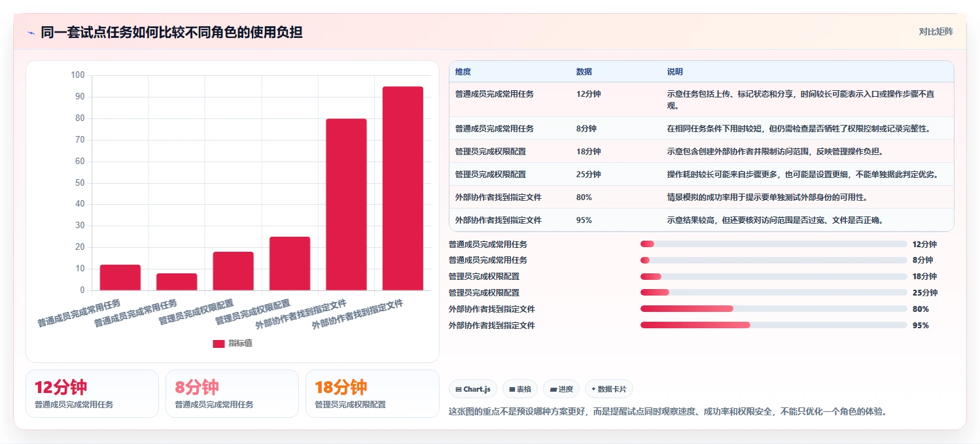This screenshot has width=980, height=444.
Task: Click the progress bar labeled 95%
Action: click(774, 325)
